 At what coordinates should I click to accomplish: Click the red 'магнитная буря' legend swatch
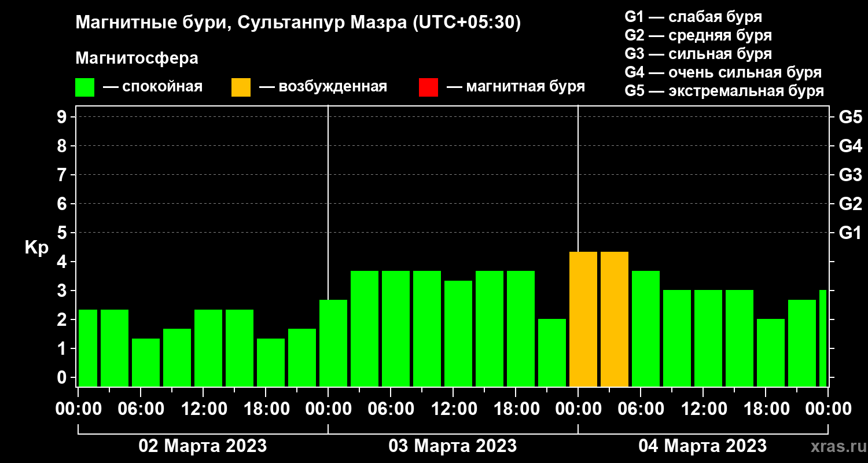[x=428, y=87]
